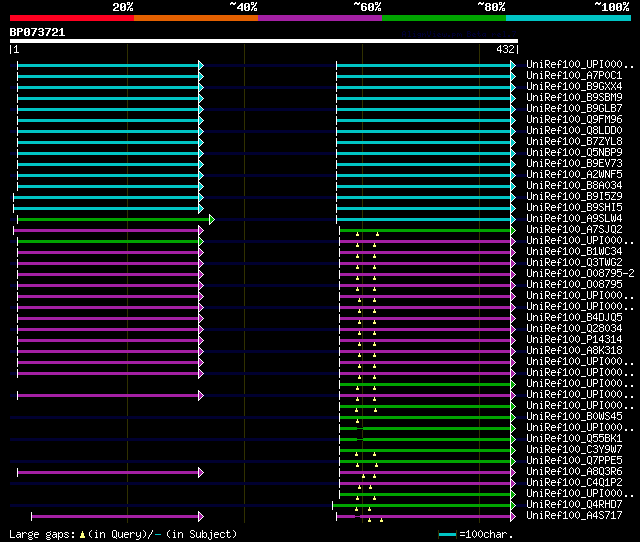Image resolution: width=640 pixels, height=542 pixels.
Task: Select the UniRef100_Q55BK1 label
Action: 575,438
